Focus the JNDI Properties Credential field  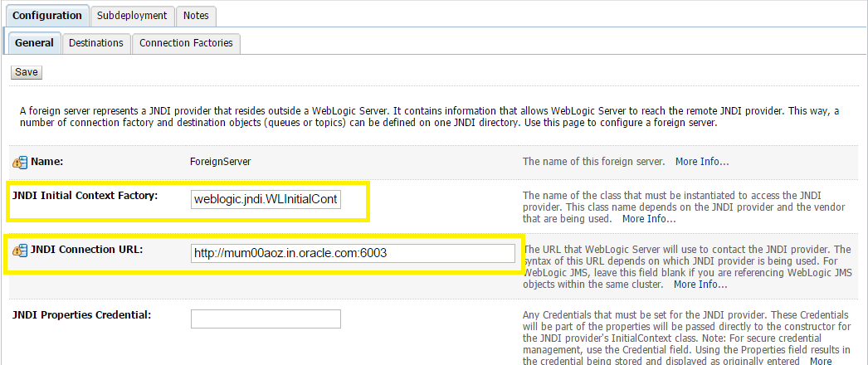(266, 319)
